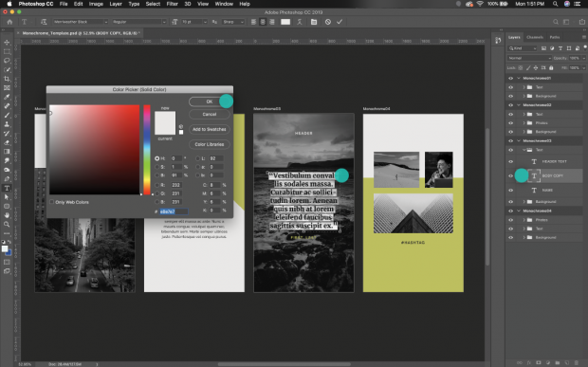Open Color Libraries

[210, 144]
